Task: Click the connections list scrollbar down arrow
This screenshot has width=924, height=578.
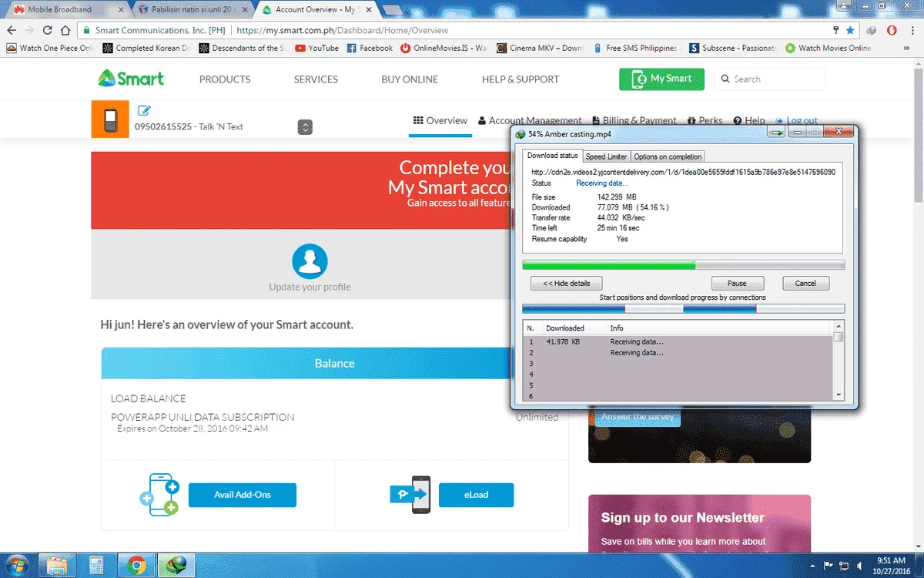Action: tap(839, 395)
